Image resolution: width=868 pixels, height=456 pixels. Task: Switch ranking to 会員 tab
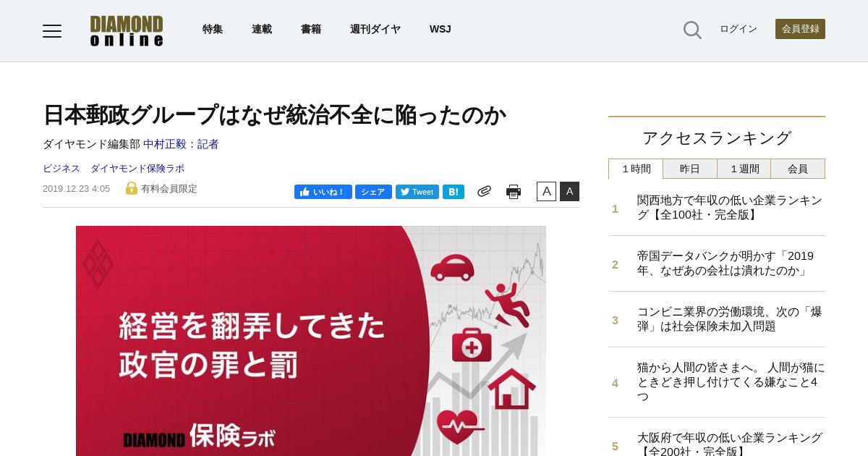[x=798, y=169]
